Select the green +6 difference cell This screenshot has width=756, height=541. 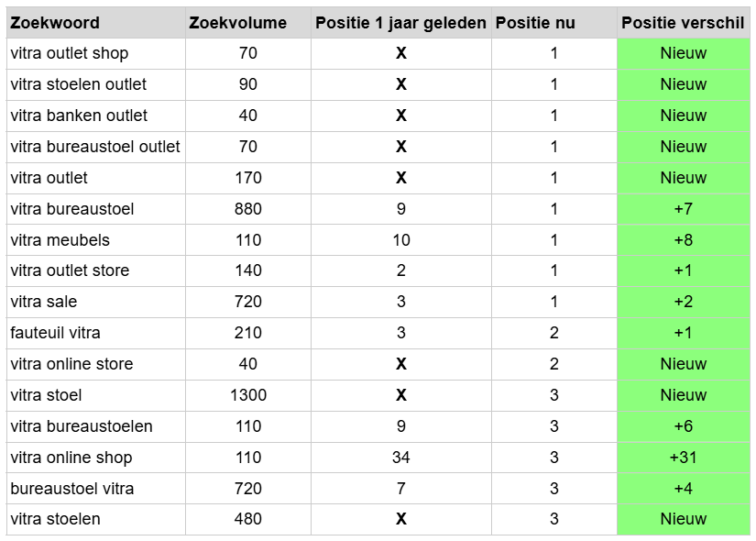(x=683, y=426)
